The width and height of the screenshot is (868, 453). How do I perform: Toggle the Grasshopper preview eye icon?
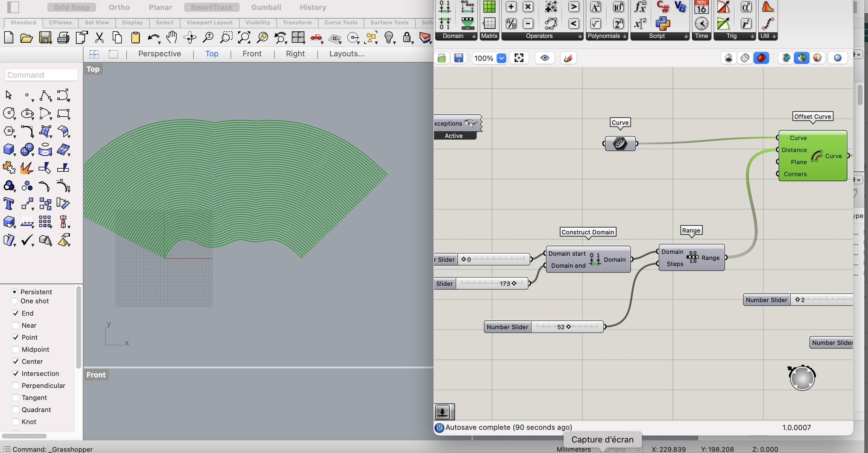click(545, 58)
